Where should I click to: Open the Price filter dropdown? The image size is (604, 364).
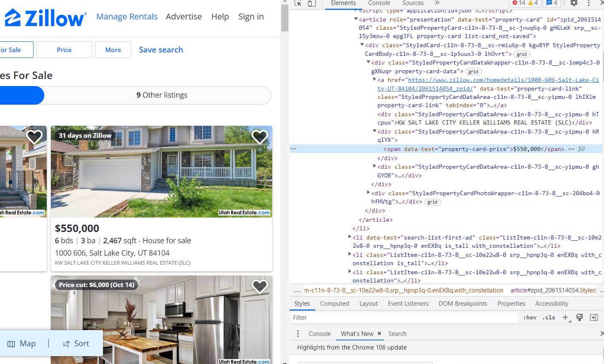click(64, 50)
